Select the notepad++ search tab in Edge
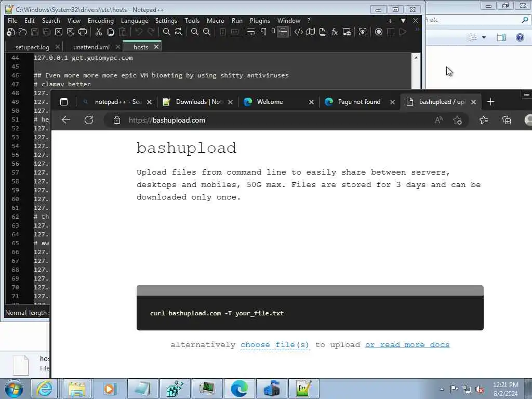The width and height of the screenshot is (532, 399). pyautogui.click(x=117, y=102)
